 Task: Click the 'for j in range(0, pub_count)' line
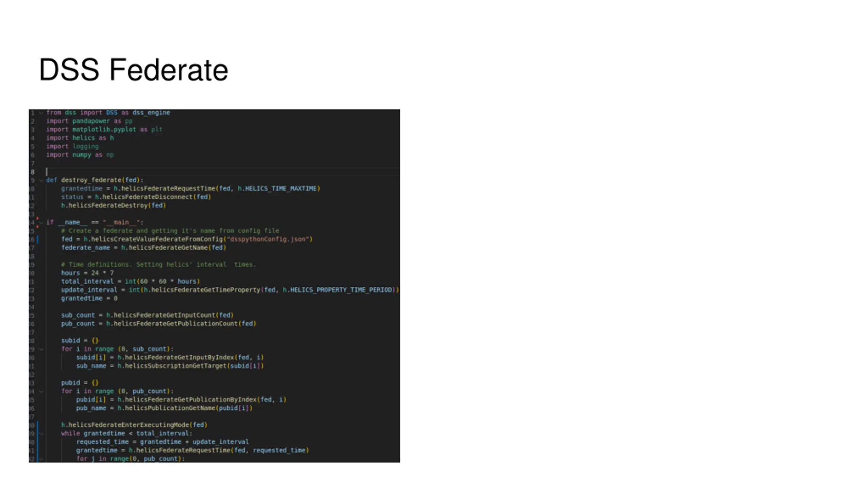tap(131, 459)
